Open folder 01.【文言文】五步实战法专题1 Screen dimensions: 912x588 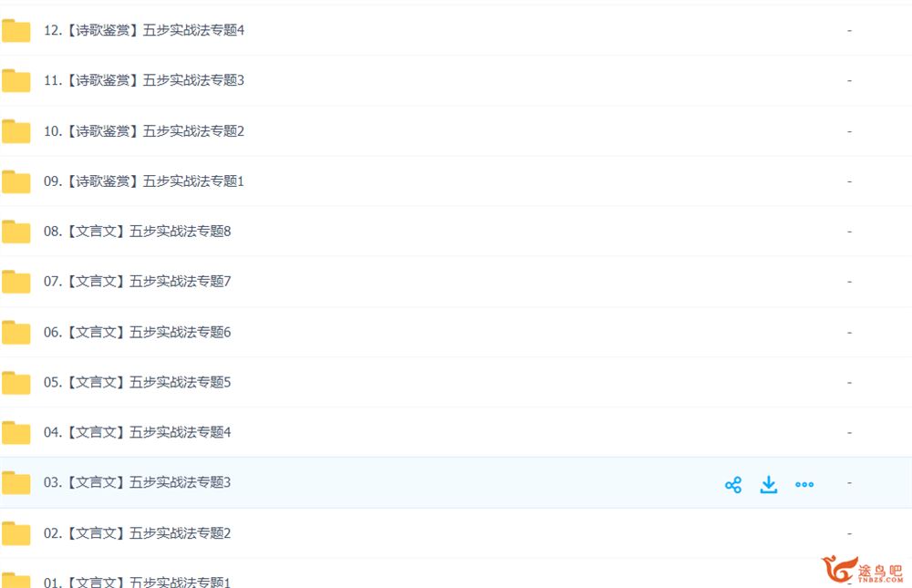(138, 582)
